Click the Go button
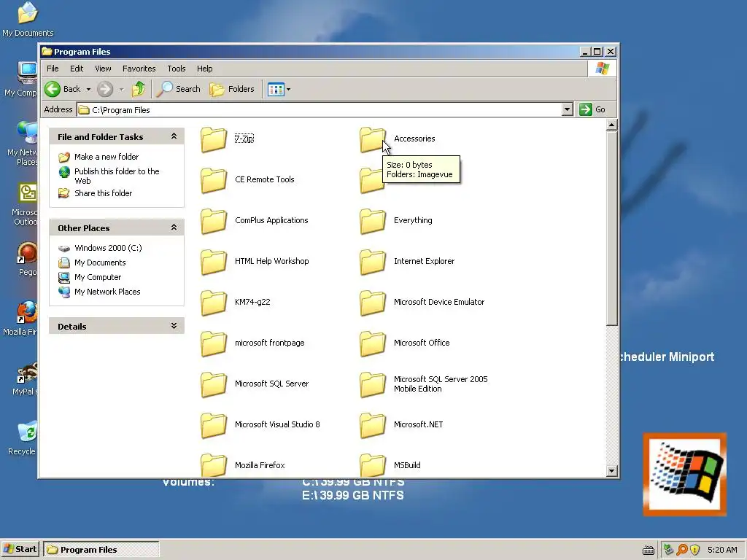This screenshot has width=747, height=560. pyautogui.click(x=592, y=109)
